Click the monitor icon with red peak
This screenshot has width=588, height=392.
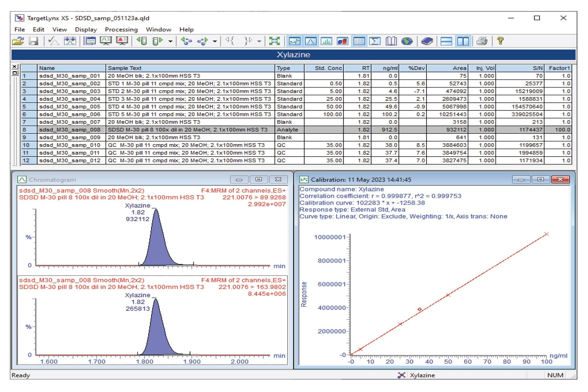pos(122,41)
